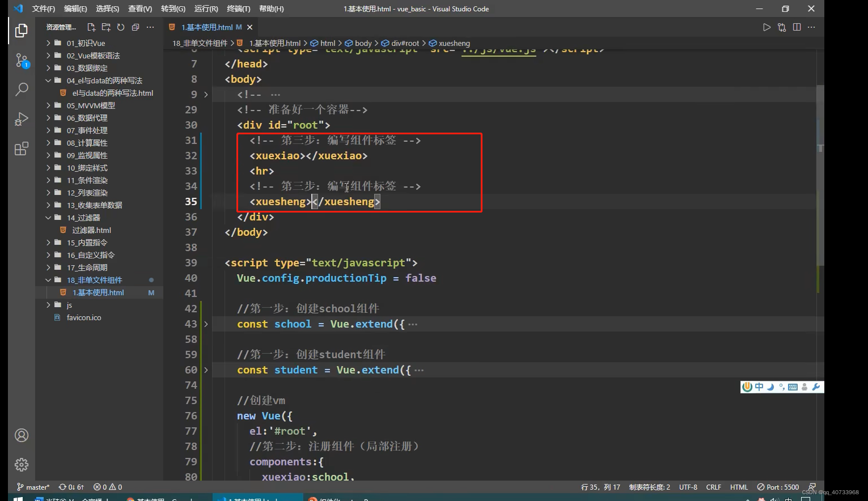Change UTF-8 encoding in status bar
The image size is (868, 501).
coord(688,487)
